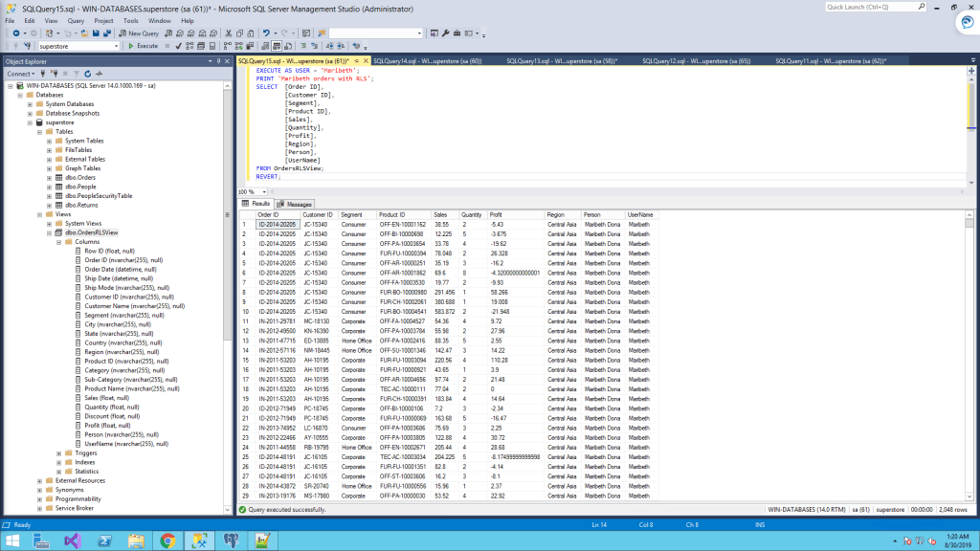Click the Parse checkmark icon beside Execute
This screenshot has height=551, width=980.
click(x=178, y=45)
